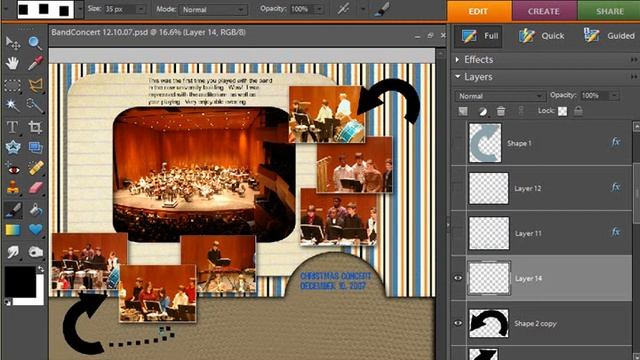This screenshot has height=360, width=640.
Task: Select the Move tool
Action: click(12, 42)
